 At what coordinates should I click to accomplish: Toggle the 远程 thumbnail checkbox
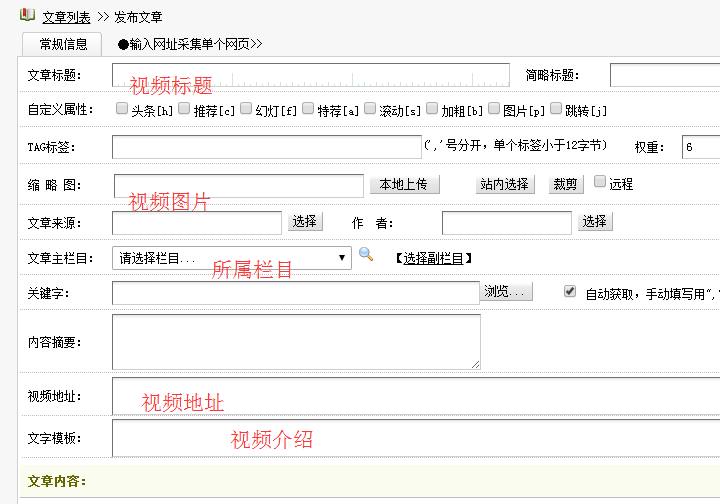[600, 181]
